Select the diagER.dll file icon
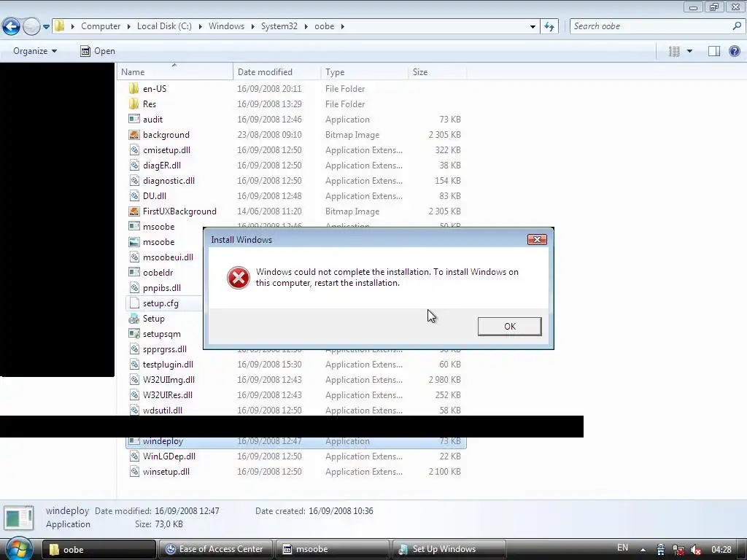Screen dimensions: 747x560 point(134,166)
